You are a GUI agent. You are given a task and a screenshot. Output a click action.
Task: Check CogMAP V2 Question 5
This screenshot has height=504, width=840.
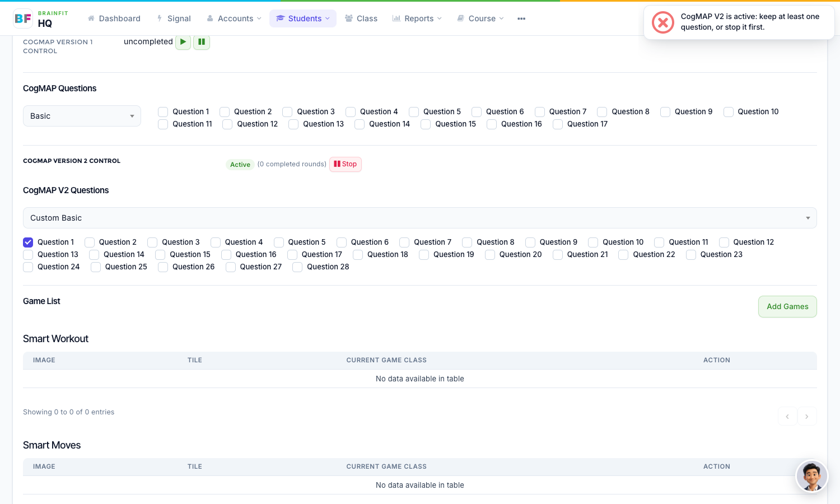coord(279,242)
